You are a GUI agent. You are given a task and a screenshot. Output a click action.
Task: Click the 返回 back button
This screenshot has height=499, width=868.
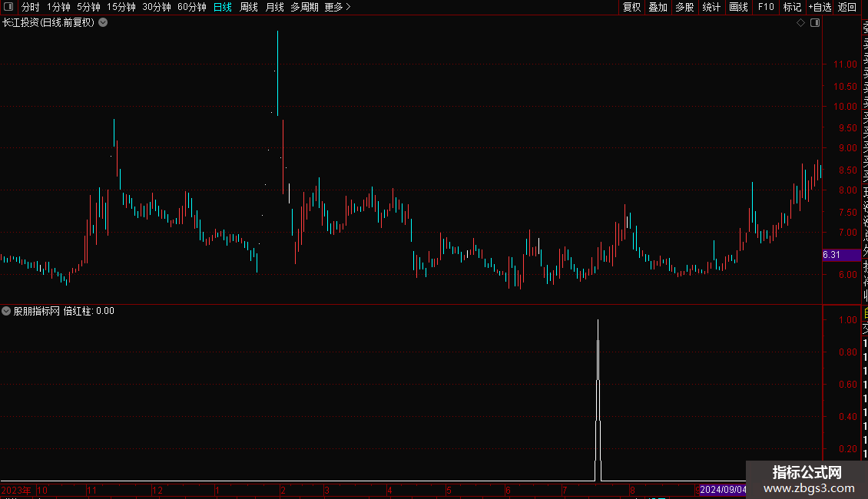pos(846,7)
